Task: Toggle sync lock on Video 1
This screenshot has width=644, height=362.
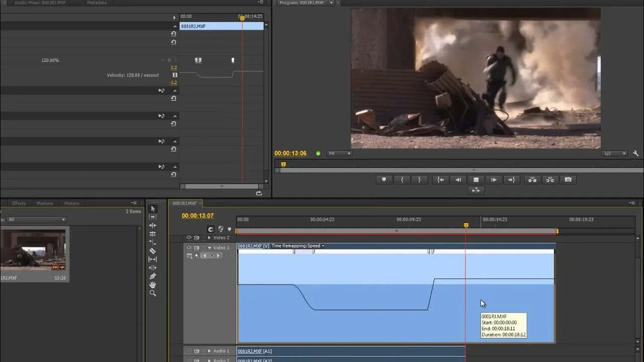Action: coord(197,247)
